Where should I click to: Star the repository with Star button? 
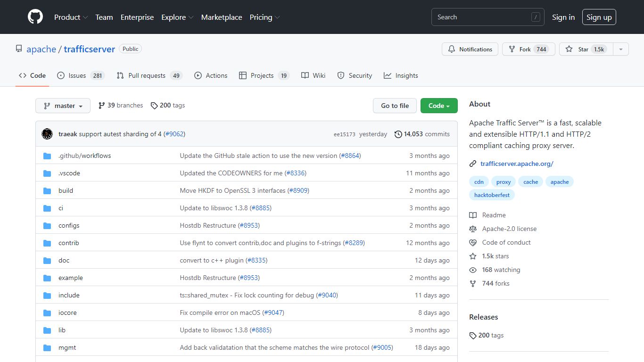point(586,49)
